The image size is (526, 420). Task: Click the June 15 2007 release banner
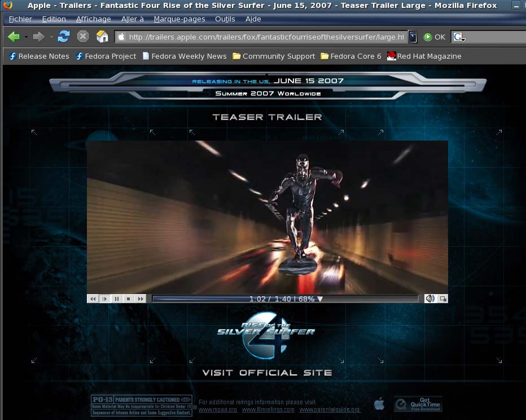268,81
